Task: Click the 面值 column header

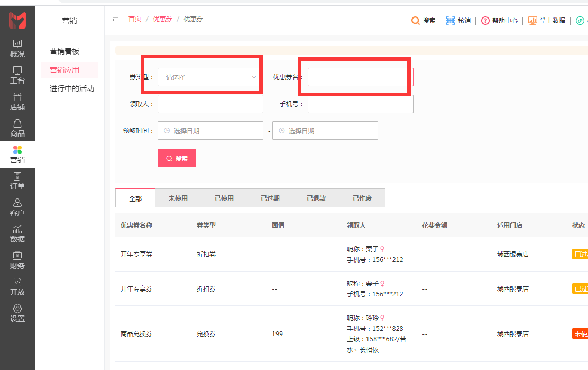Action: coord(278,225)
